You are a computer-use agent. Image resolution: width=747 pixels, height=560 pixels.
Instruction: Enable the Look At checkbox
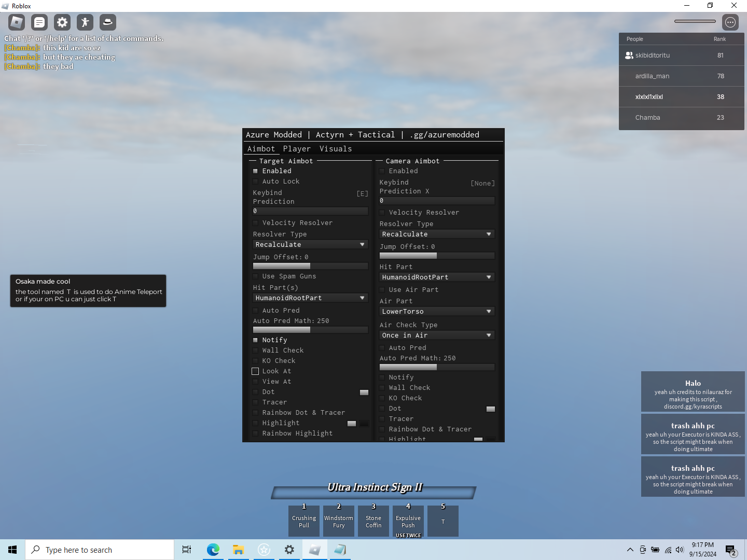coord(255,371)
